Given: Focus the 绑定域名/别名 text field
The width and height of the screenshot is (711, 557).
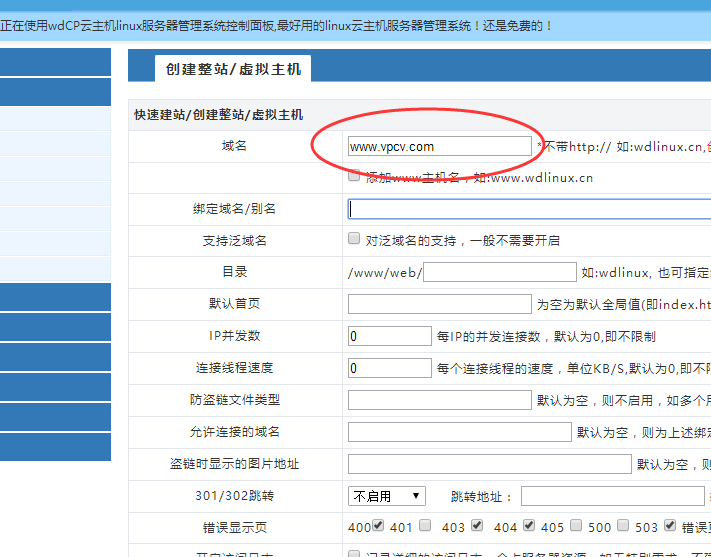Looking at the screenshot, I should coord(530,209).
